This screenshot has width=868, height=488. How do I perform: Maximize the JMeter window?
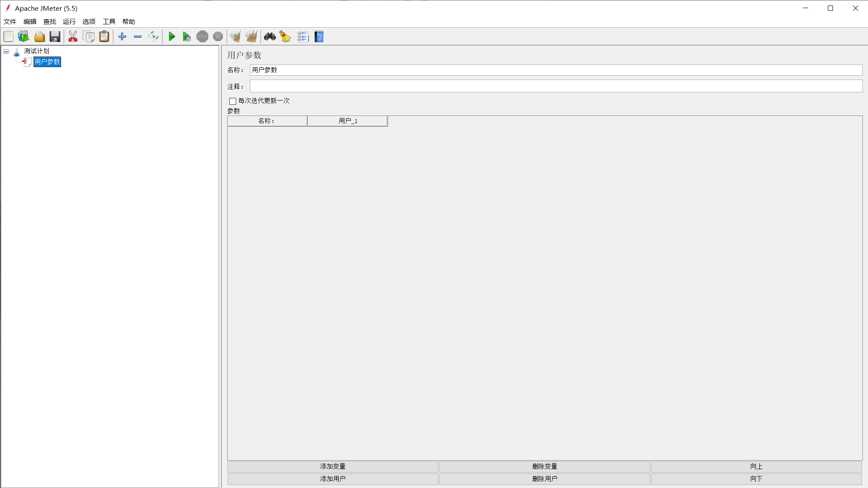pyautogui.click(x=830, y=9)
